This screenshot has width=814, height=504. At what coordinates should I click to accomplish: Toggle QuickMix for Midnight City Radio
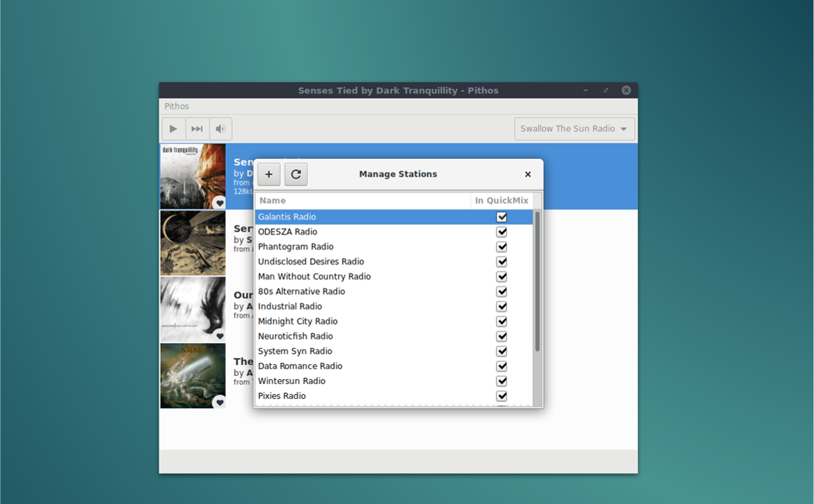tap(502, 322)
